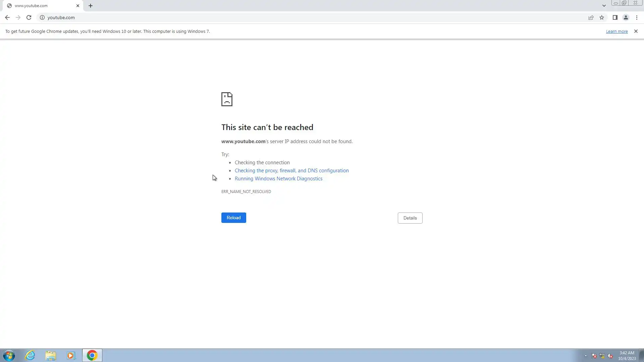The width and height of the screenshot is (644, 362).
Task: Open Running Windows Network Diagnostics link
Action: tap(278, 179)
